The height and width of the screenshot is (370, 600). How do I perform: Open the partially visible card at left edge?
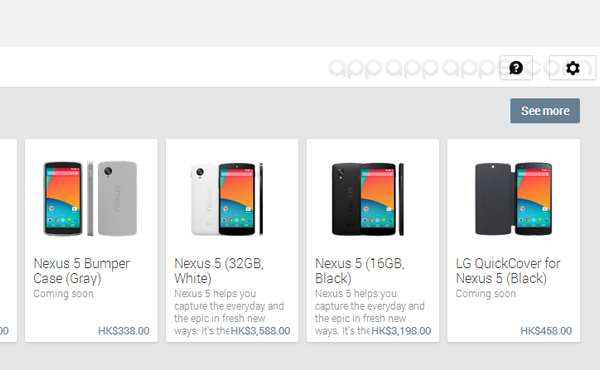8,240
